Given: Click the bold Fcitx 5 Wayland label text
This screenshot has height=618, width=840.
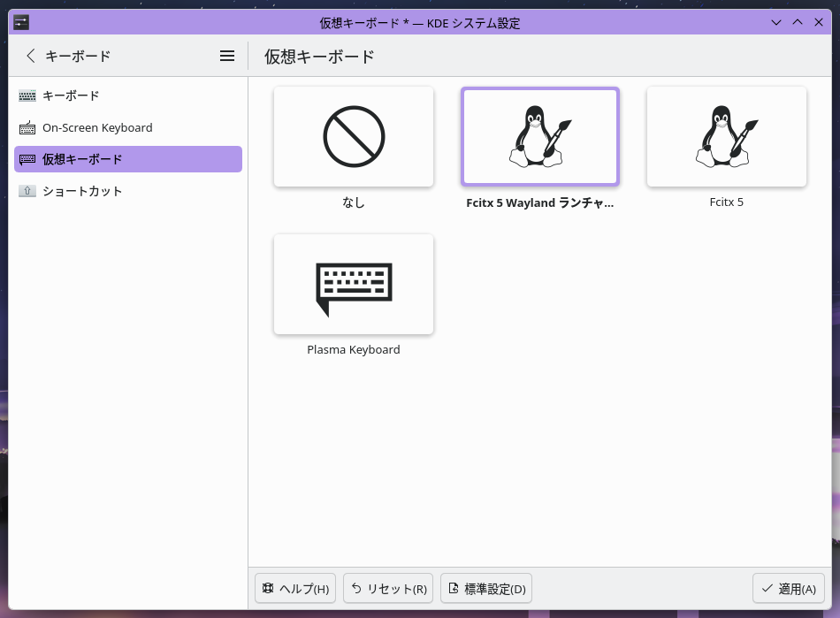Looking at the screenshot, I should click(539, 202).
